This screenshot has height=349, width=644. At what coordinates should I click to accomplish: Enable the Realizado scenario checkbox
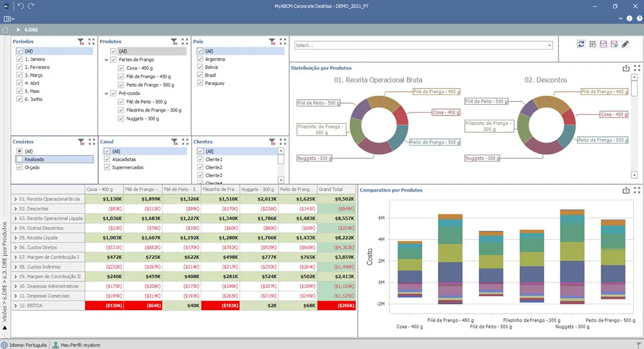pos(20,159)
